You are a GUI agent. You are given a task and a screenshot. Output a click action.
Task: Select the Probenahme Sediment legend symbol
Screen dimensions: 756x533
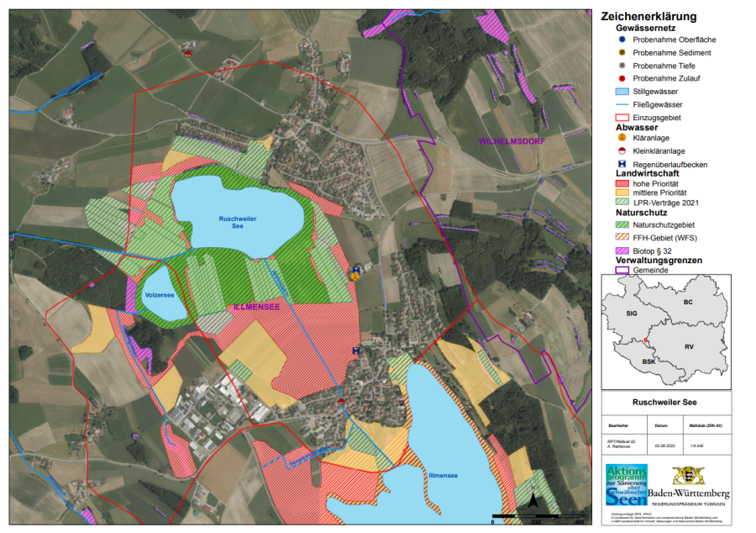(x=621, y=52)
